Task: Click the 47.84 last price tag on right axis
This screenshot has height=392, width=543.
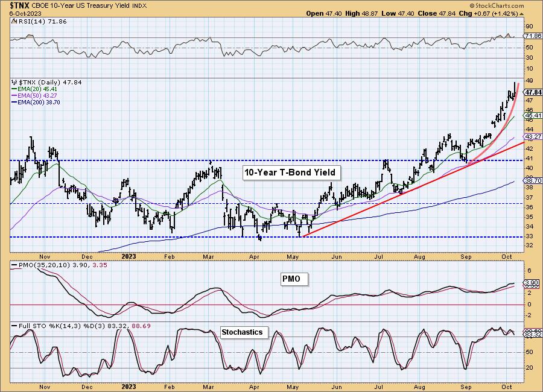Action: (533, 92)
